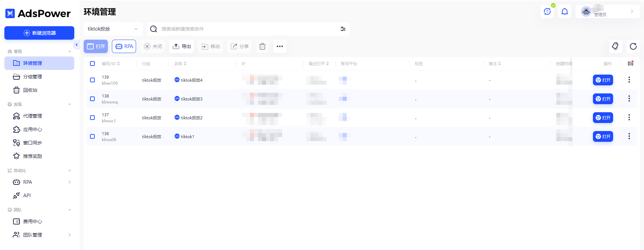Image resolution: width=644 pixels, height=250 pixels.
Task: Click the toolbar RPA button
Action: click(124, 46)
